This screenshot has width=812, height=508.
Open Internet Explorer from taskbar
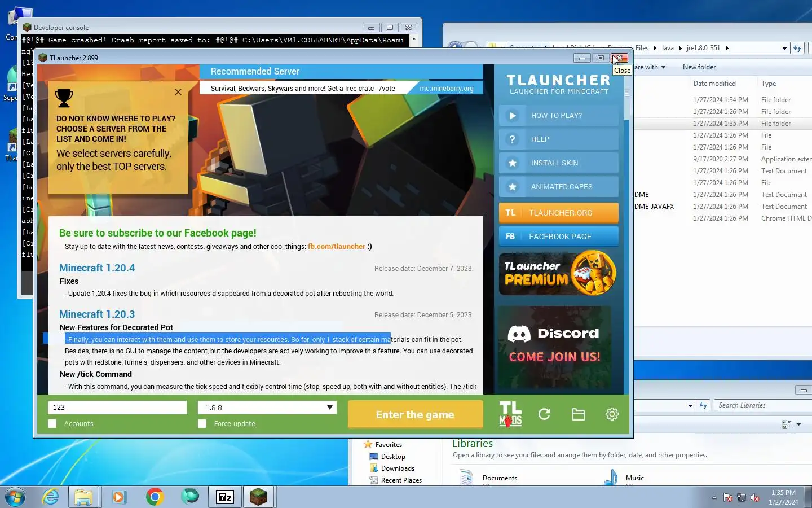[x=50, y=497]
